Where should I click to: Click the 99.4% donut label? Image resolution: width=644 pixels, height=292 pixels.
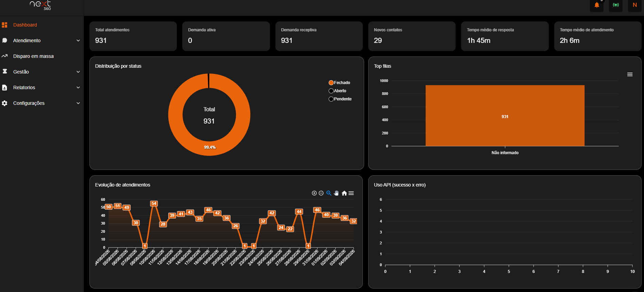[210, 147]
